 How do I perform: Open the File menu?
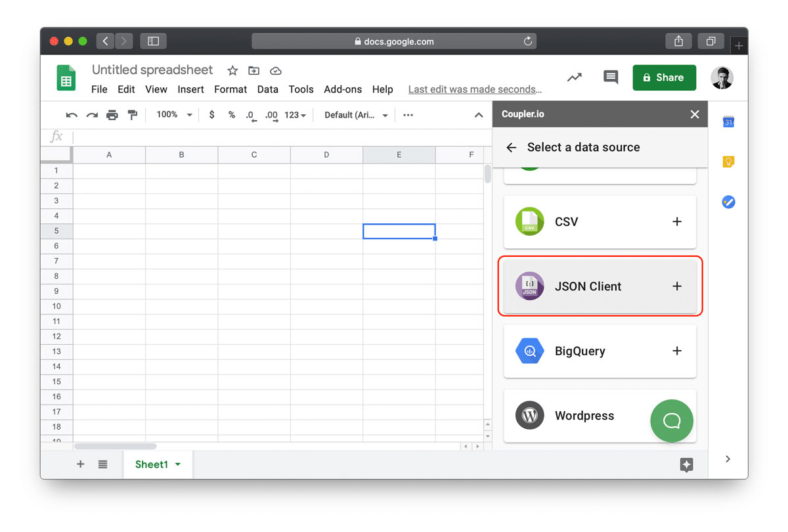(x=99, y=89)
